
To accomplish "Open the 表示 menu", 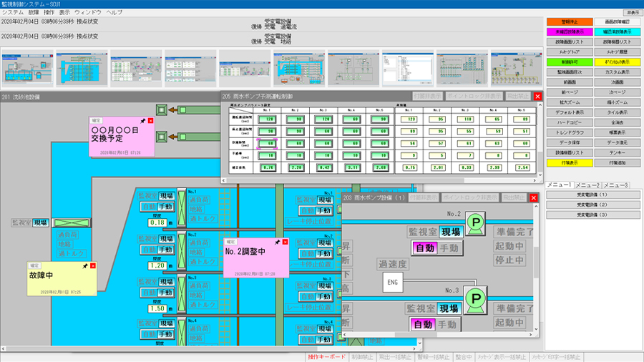I will coord(64,12).
